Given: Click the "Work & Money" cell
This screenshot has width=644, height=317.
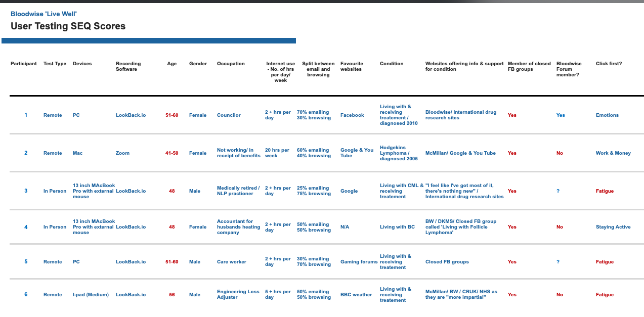Looking at the screenshot, I should point(613,153).
